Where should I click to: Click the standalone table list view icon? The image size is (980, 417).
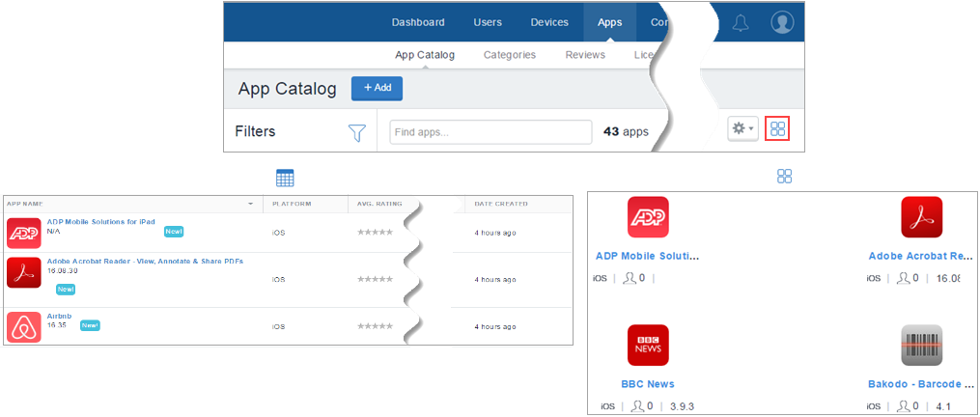pos(284,177)
